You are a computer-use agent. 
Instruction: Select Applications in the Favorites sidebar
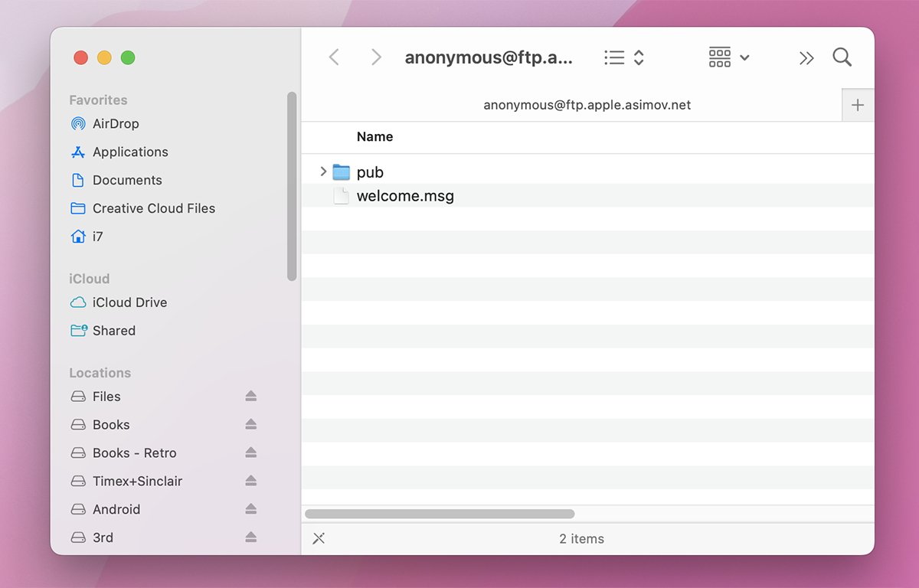coord(130,152)
